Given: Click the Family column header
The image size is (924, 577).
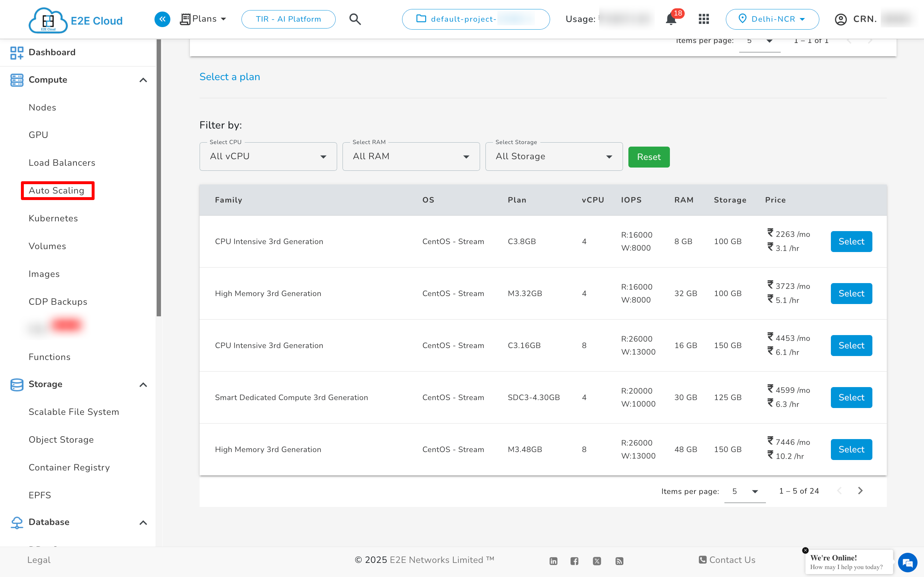Looking at the screenshot, I should point(228,200).
